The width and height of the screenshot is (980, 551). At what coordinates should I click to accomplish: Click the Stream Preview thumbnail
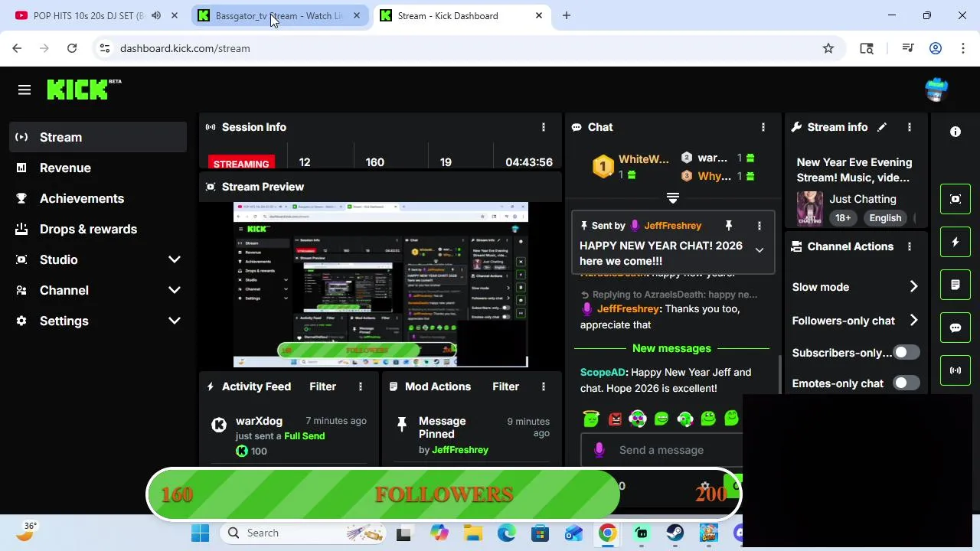[381, 285]
